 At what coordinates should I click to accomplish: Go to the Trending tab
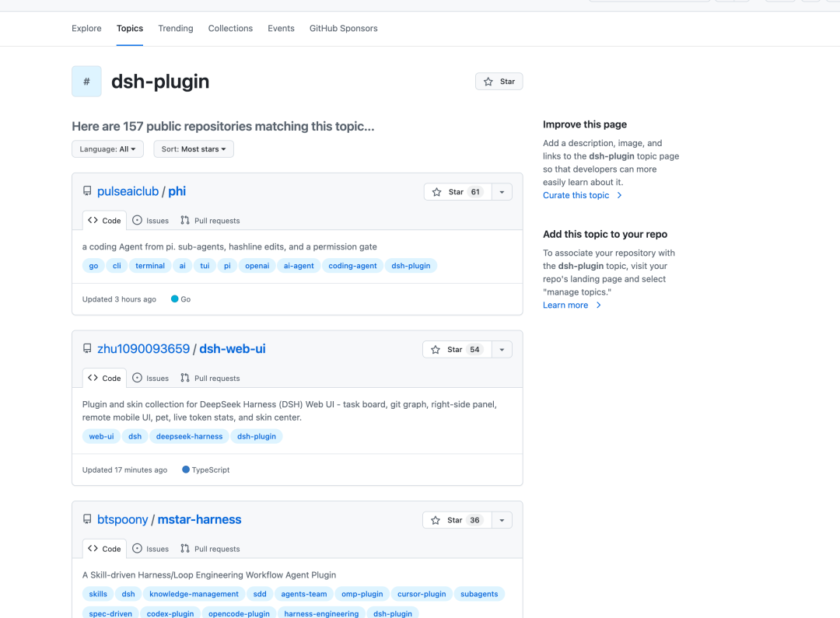tap(176, 29)
